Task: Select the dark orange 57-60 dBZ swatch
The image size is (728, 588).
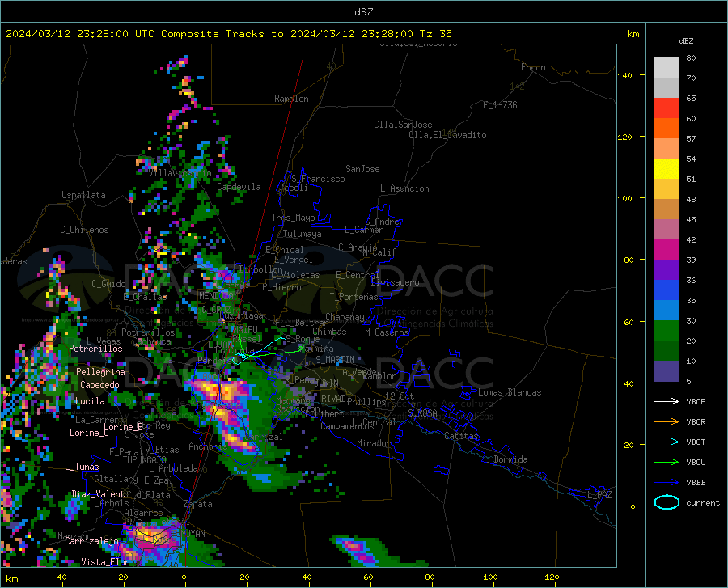Action: pyautogui.click(x=667, y=129)
